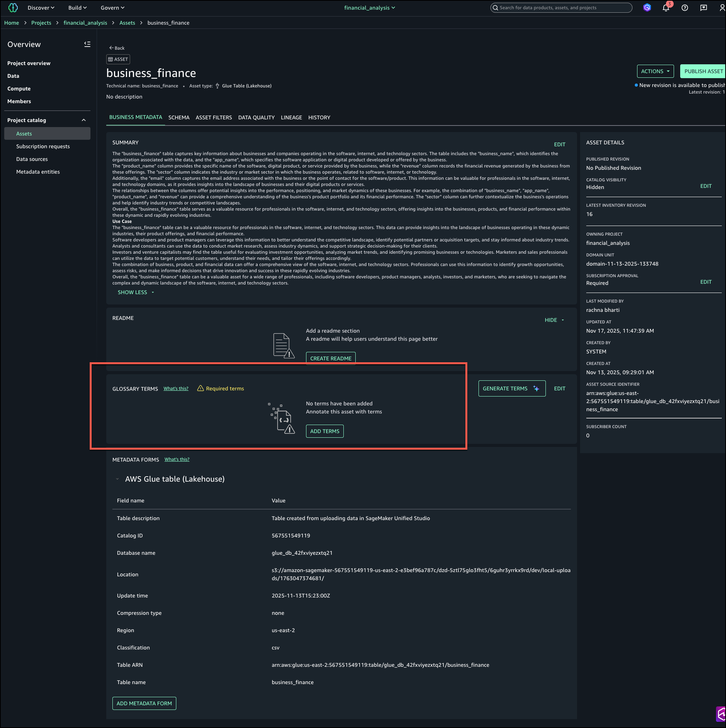
Task: Open the assistant icon at bottom right corner
Action: 721,714
